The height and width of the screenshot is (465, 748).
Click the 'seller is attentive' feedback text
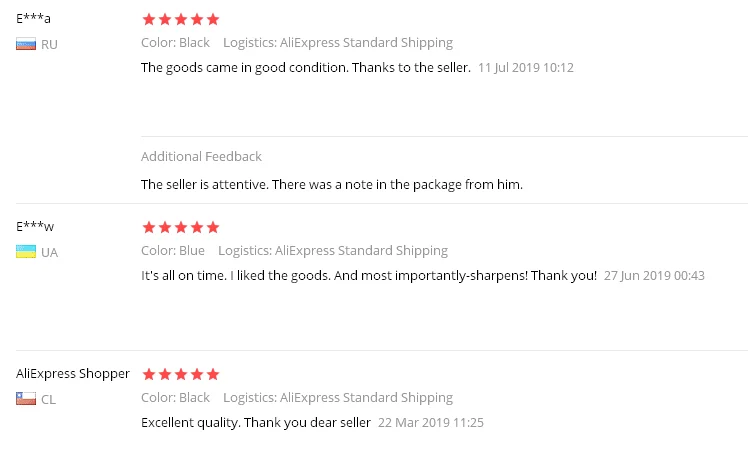[332, 184]
